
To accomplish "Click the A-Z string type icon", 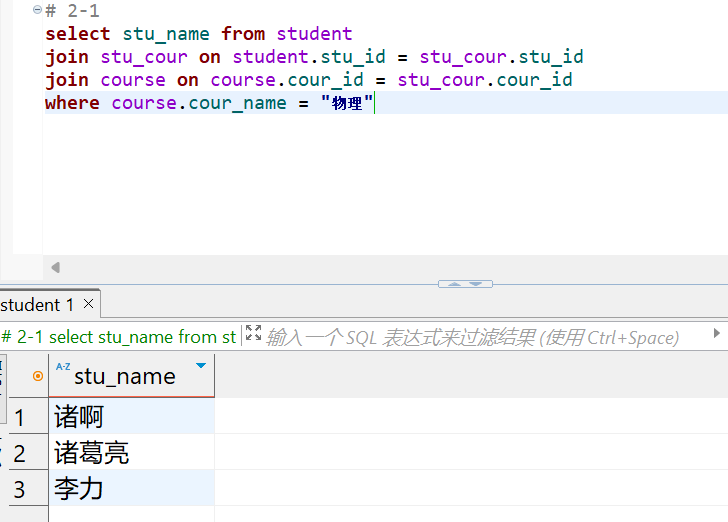I will (x=63, y=367).
